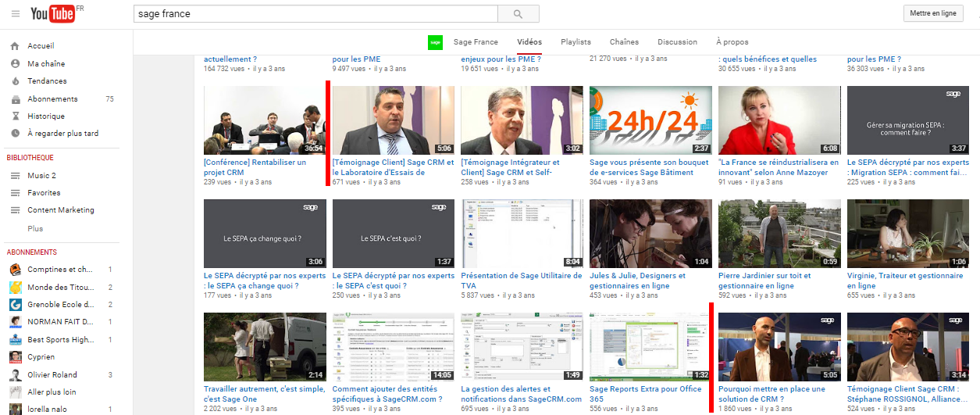Click the Aller plus loin avatar
This screenshot has height=415, width=980.
point(15,392)
